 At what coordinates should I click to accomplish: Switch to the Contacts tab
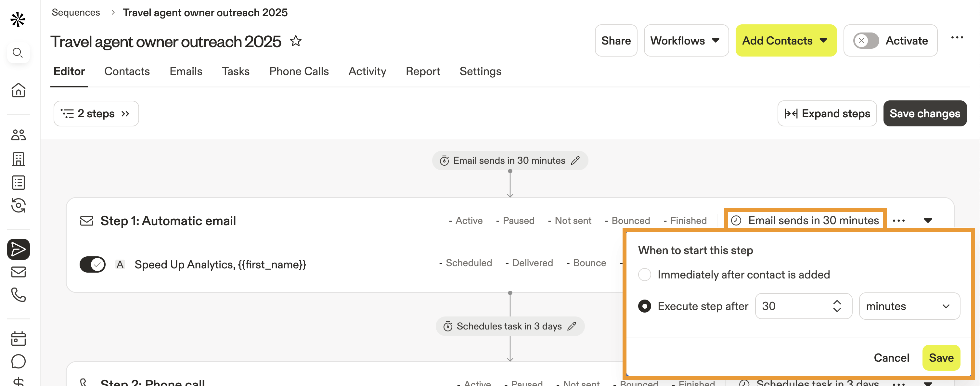tap(127, 71)
